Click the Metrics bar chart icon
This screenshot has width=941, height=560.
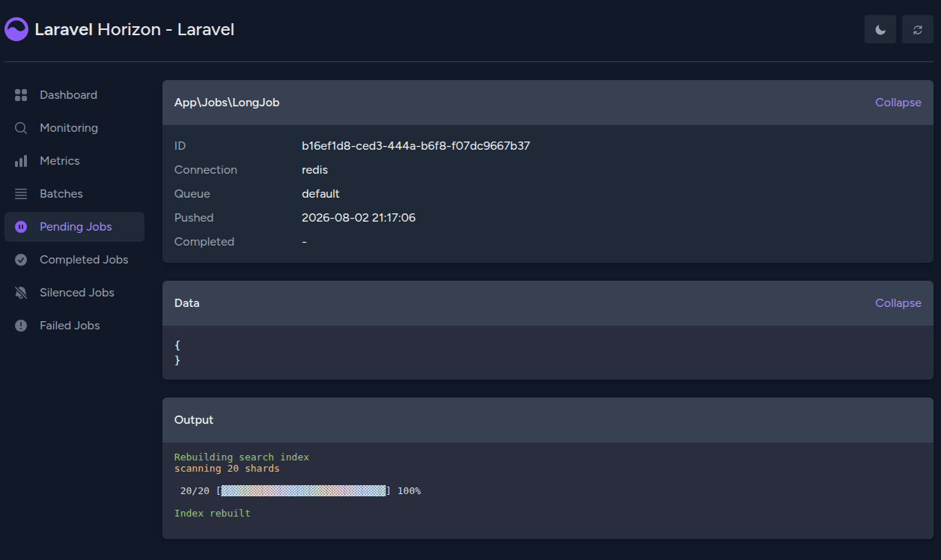21,161
